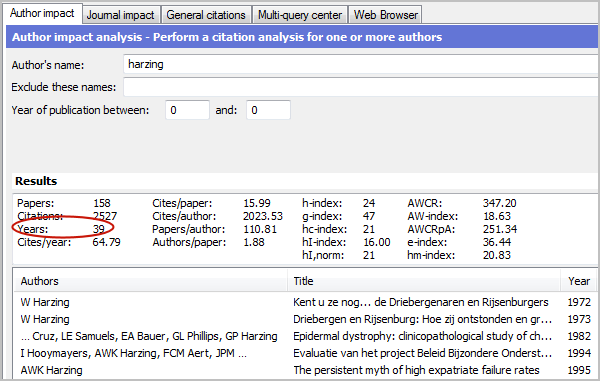Viewport: 600px width, 381px height.
Task: Click the Cites/year value 64.79
Action: (106, 242)
